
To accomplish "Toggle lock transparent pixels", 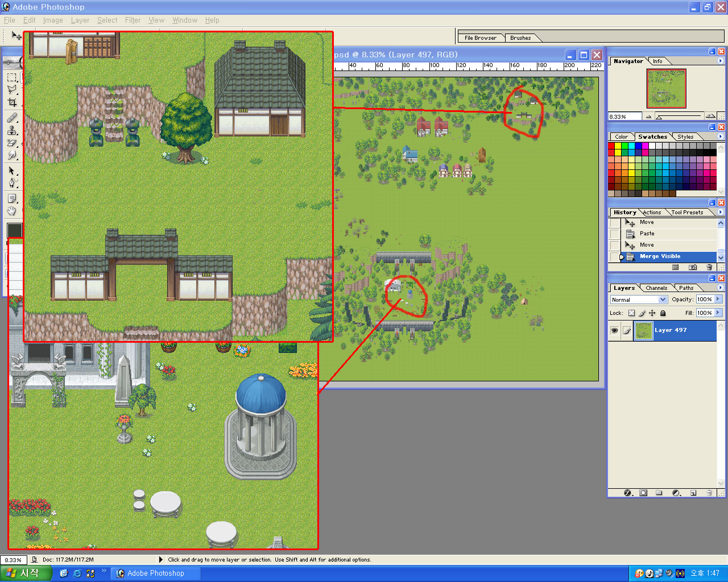I will point(631,313).
